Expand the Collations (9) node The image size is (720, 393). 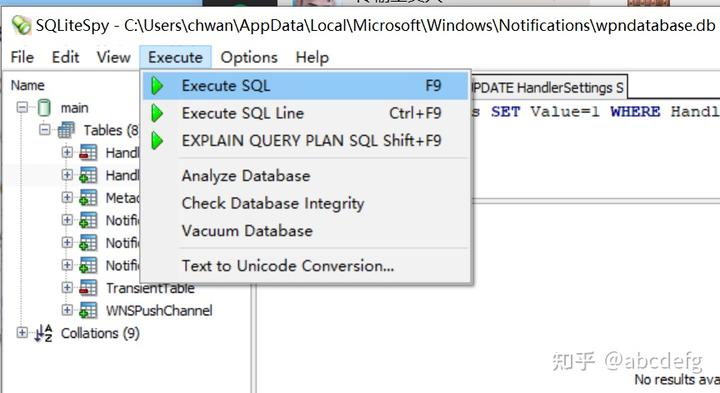pyautogui.click(x=22, y=332)
